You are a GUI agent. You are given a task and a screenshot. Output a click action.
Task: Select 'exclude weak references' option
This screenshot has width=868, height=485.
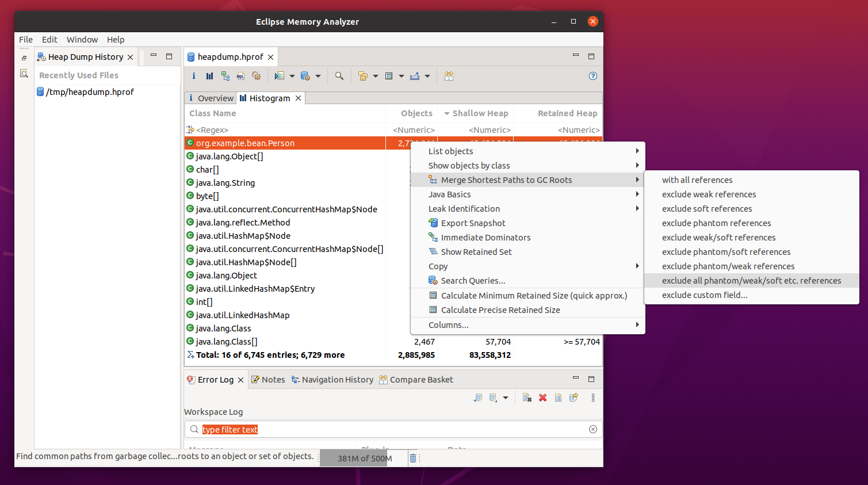pos(752,194)
